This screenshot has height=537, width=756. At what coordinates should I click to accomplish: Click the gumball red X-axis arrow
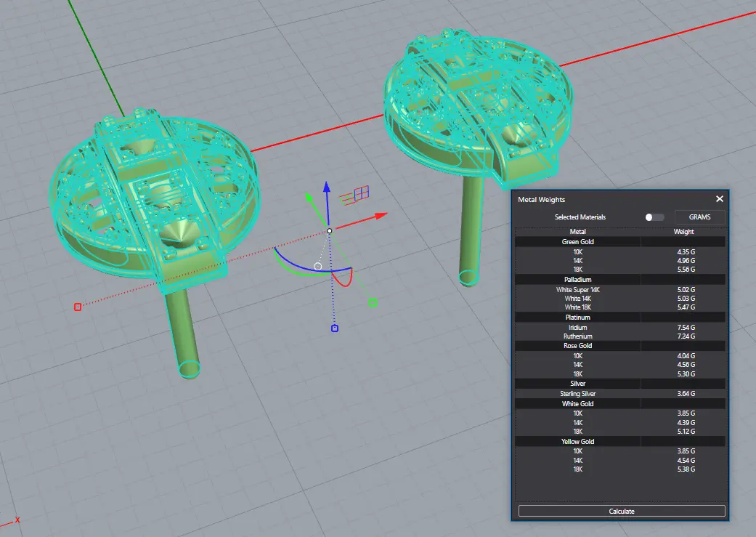[x=381, y=216]
